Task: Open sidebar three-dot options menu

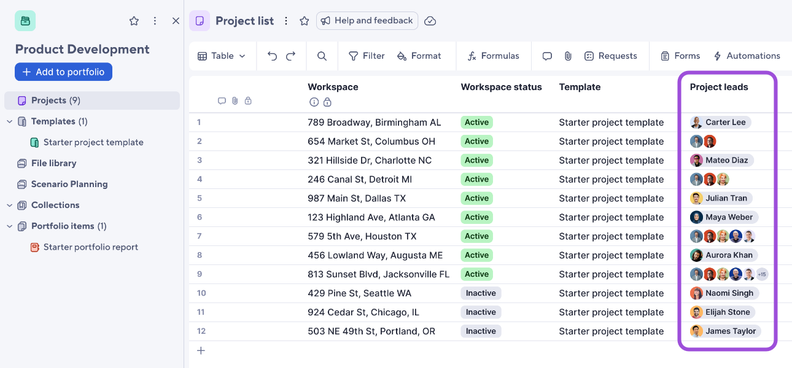Action: click(x=155, y=21)
